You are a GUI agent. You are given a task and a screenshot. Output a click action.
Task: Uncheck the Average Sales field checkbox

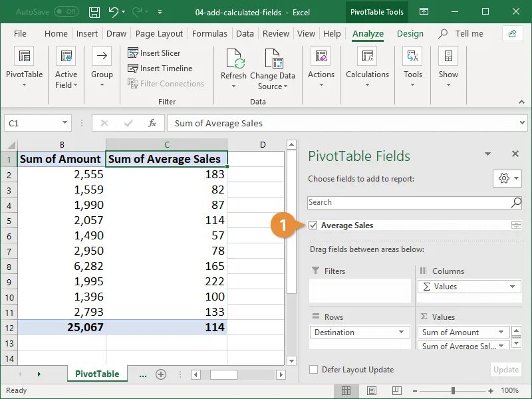[x=313, y=225]
